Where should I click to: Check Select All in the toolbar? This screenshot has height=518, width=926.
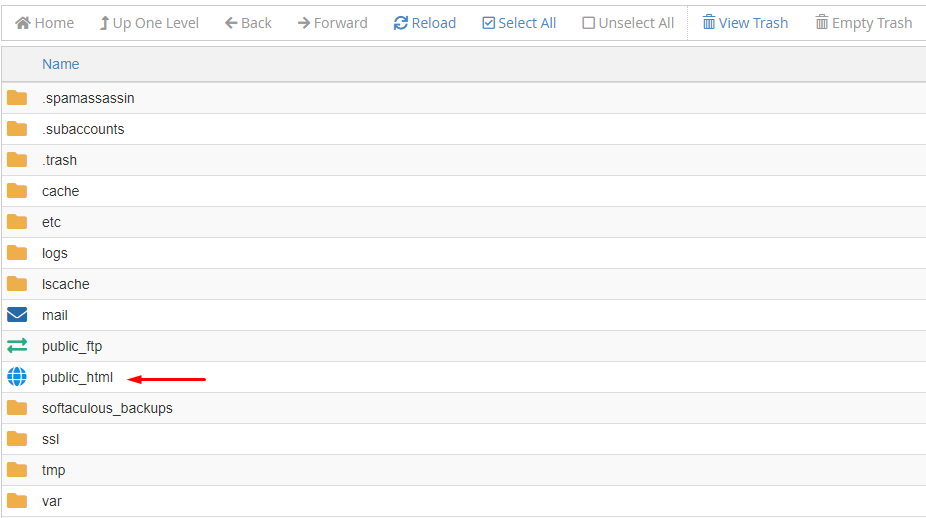point(519,23)
